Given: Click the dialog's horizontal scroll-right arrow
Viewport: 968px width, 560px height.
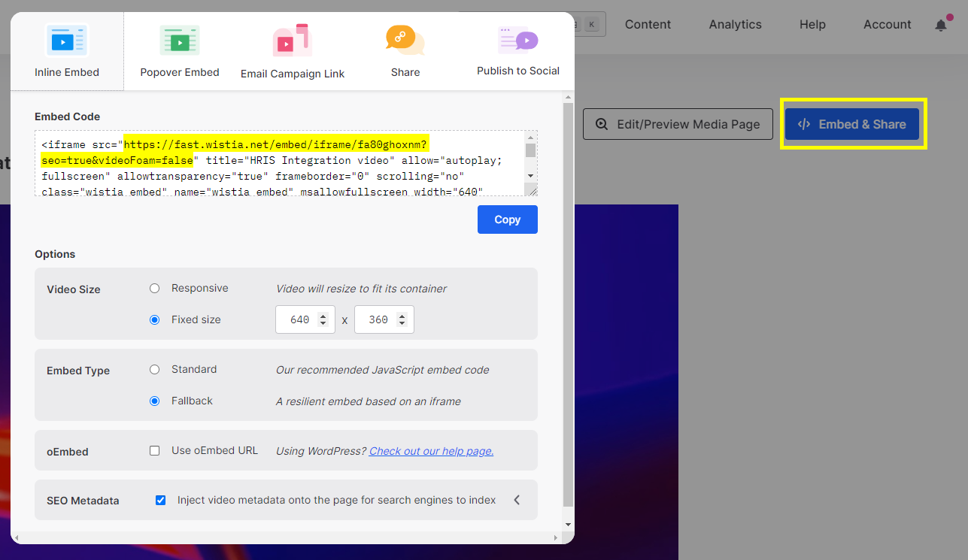Looking at the screenshot, I should [x=556, y=537].
